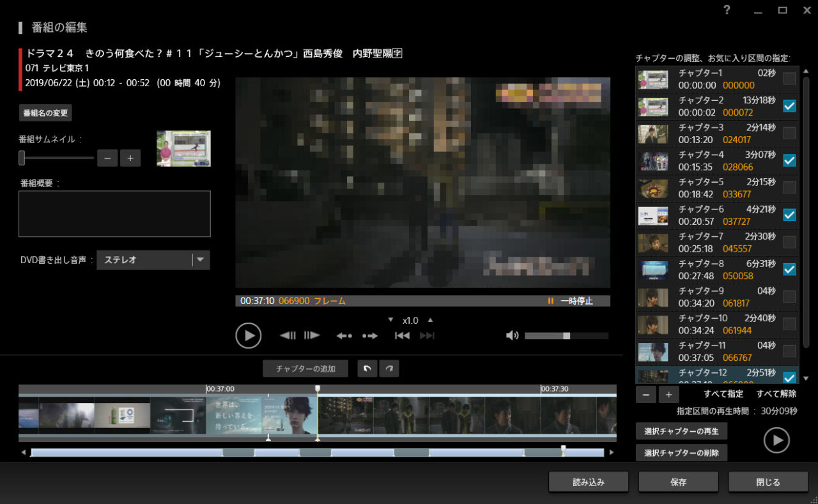Decrease playback speed with the down arrow

pyautogui.click(x=391, y=320)
